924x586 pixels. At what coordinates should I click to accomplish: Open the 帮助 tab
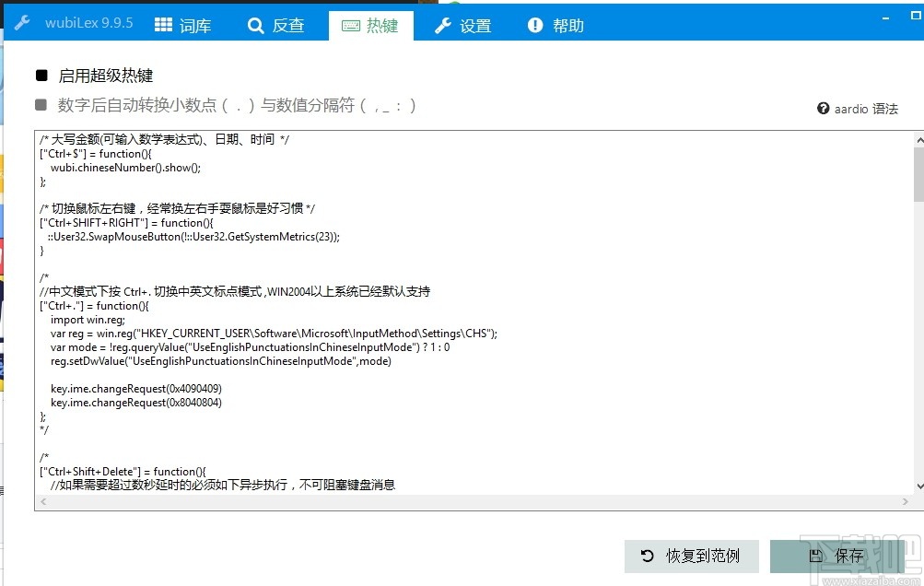pos(556,25)
